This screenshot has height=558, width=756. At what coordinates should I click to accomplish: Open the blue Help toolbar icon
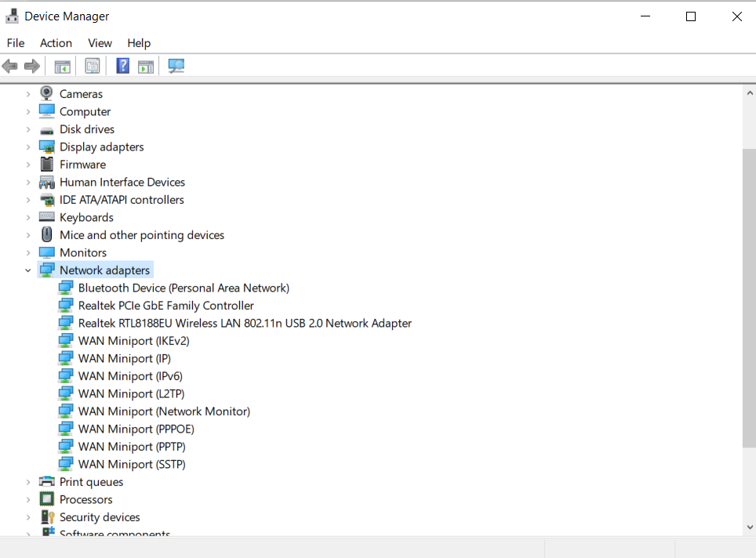pyautogui.click(x=123, y=66)
